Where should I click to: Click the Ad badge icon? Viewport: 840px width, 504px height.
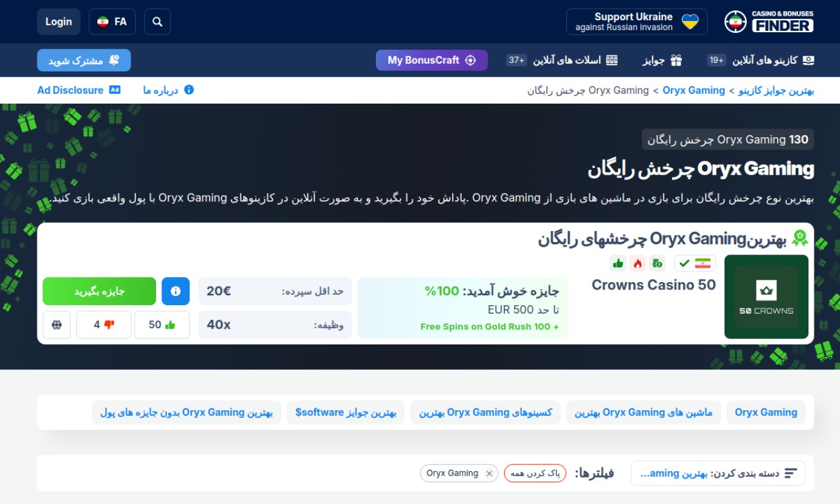115,90
